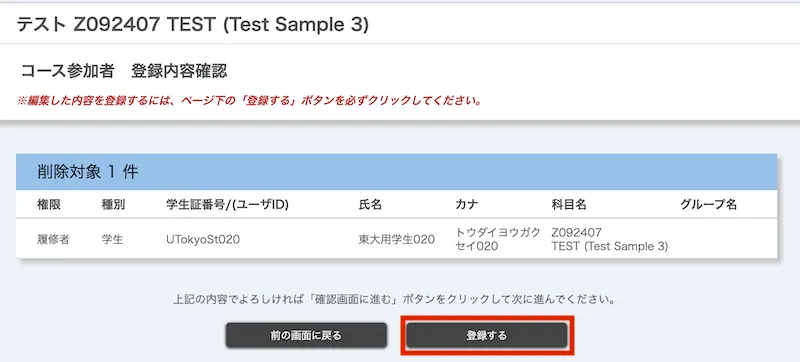800x362 pixels.
Task: Click the name 東大用学生020
Action: click(x=396, y=239)
